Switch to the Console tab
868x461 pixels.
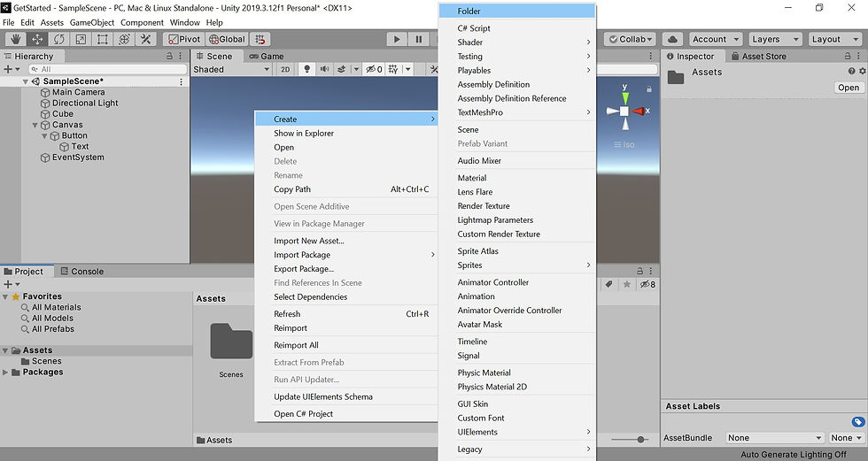pyautogui.click(x=81, y=272)
